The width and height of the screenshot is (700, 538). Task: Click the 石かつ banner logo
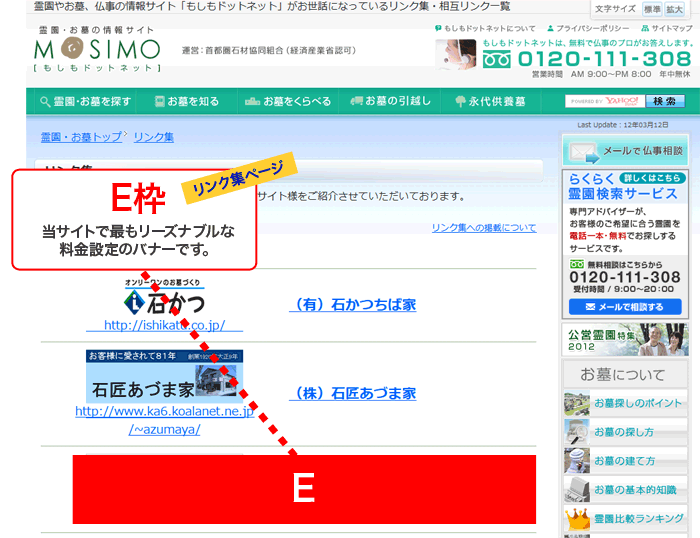(164, 297)
